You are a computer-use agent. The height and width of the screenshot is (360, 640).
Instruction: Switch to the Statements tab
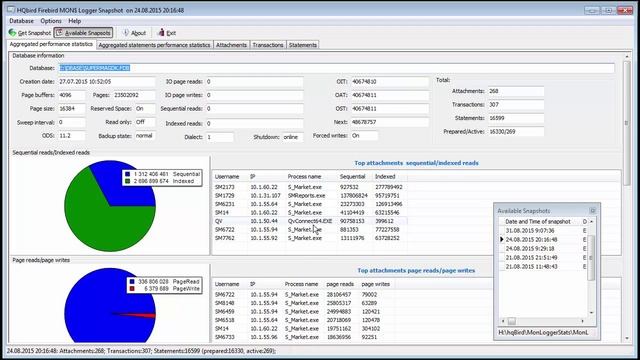point(303,45)
